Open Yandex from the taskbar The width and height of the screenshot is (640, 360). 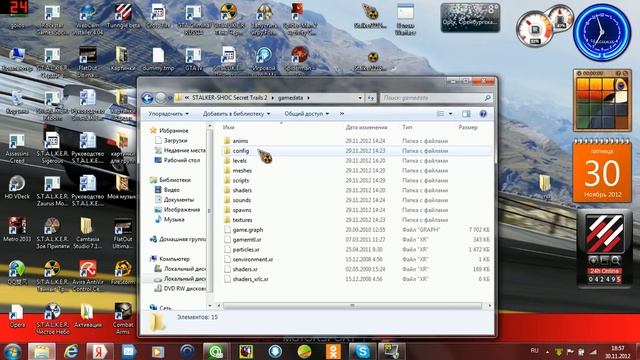pos(99,351)
